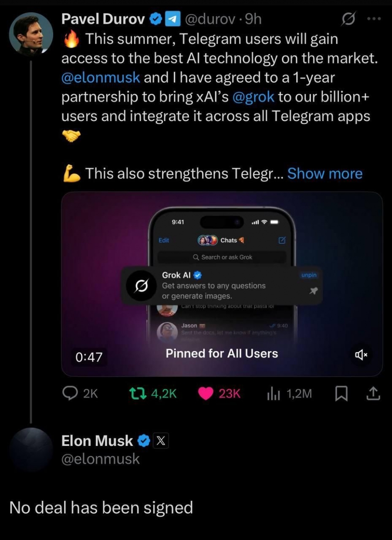The width and height of the screenshot is (392, 540).
Task: Open the @elonmusk handle under Elon Musk's name
Action: 101,459
